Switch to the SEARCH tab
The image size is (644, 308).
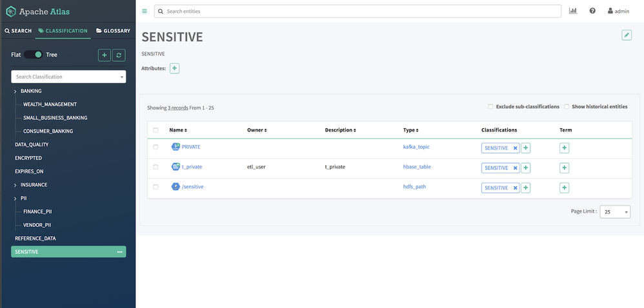[18, 31]
